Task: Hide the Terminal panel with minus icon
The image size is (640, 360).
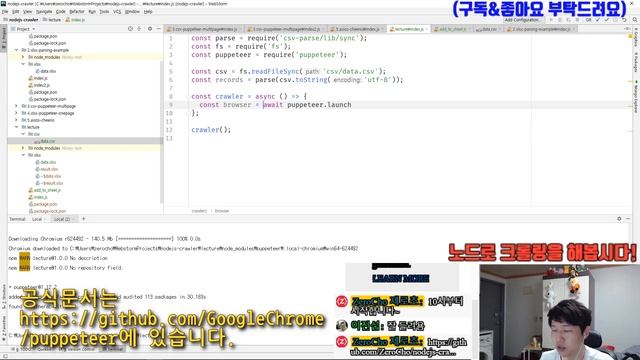Action: [628, 219]
